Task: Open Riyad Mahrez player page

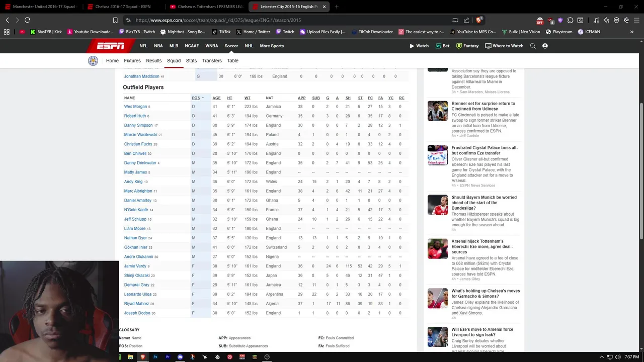Action: click(x=136, y=304)
